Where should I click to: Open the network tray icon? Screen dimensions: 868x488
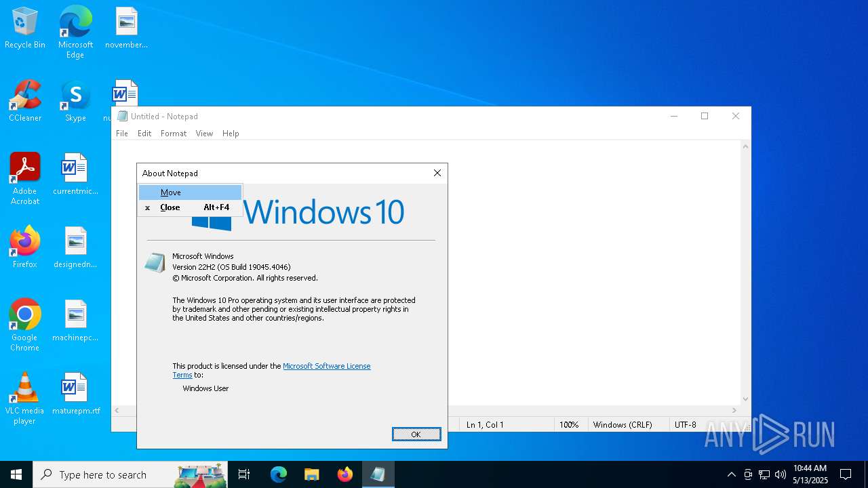(764, 474)
